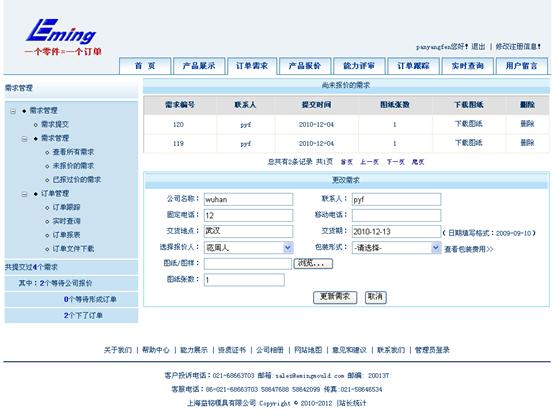Screen dimensions: 553x417
Task: Go to 下一页 next page
Action: coord(395,162)
